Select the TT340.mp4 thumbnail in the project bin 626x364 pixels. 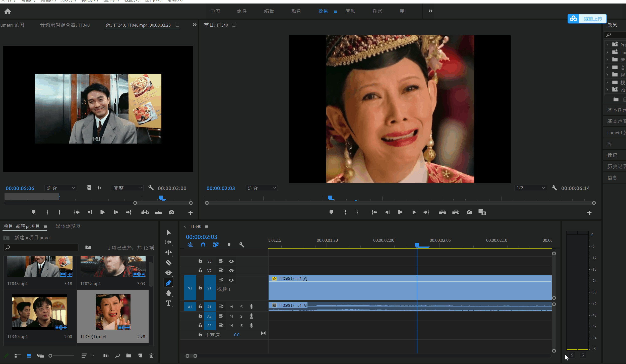click(40, 312)
